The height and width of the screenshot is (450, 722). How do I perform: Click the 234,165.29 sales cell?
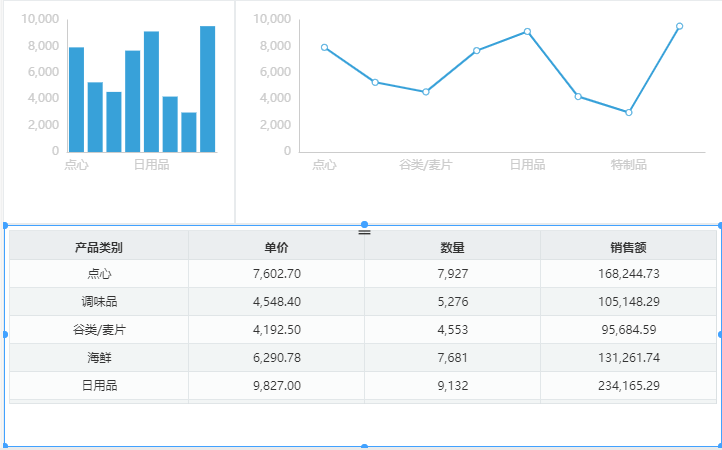tap(629, 386)
